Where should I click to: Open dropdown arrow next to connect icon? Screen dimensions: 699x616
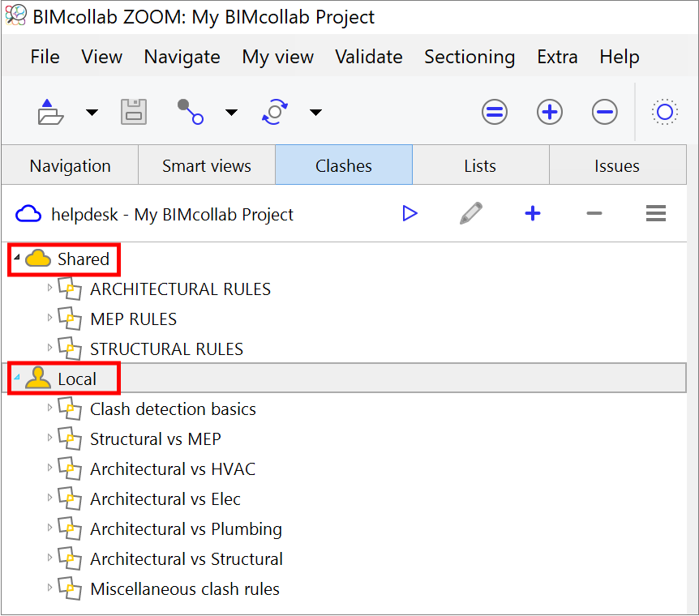tap(231, 113)
